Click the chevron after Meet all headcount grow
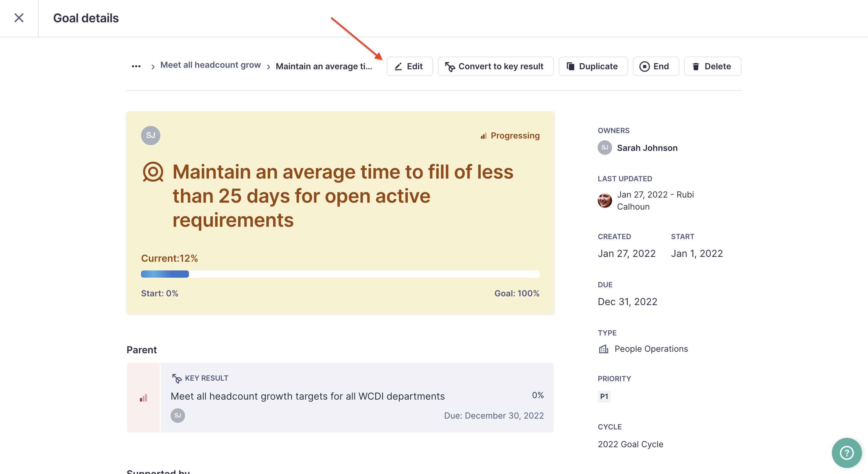868x474 pixels. click(269, 66)
